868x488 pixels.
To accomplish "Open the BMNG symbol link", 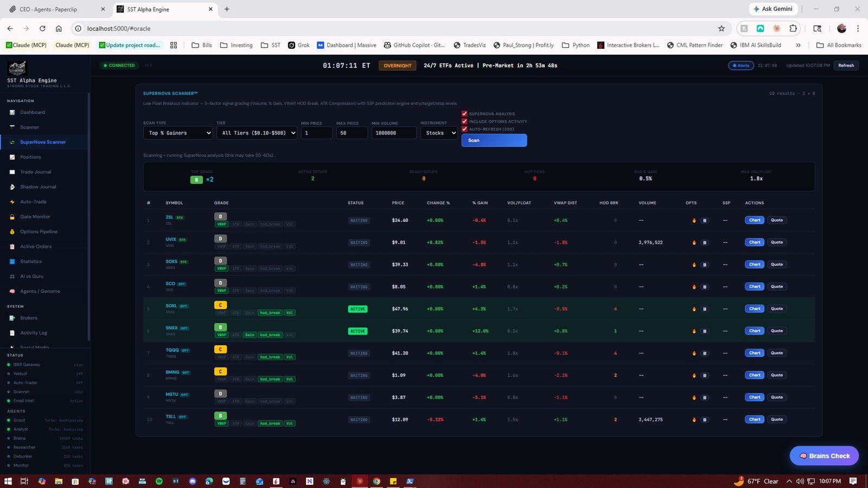I will tap(172, 372).
